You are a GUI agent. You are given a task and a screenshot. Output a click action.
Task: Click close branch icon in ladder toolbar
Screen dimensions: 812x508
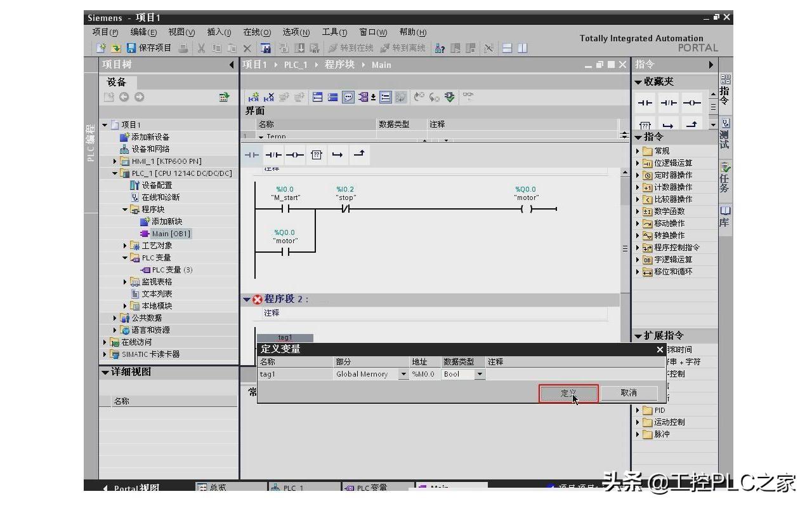pyautogui.click(x=359, y=154)
